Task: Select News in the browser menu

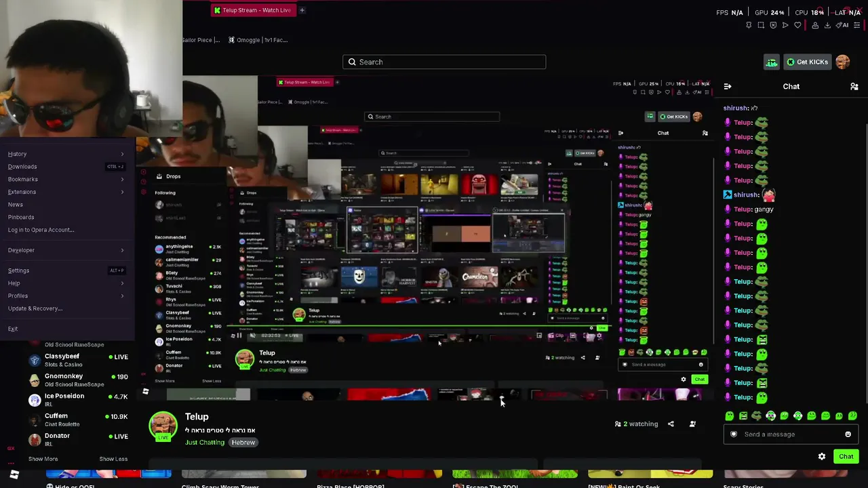Action: [66, 205]
